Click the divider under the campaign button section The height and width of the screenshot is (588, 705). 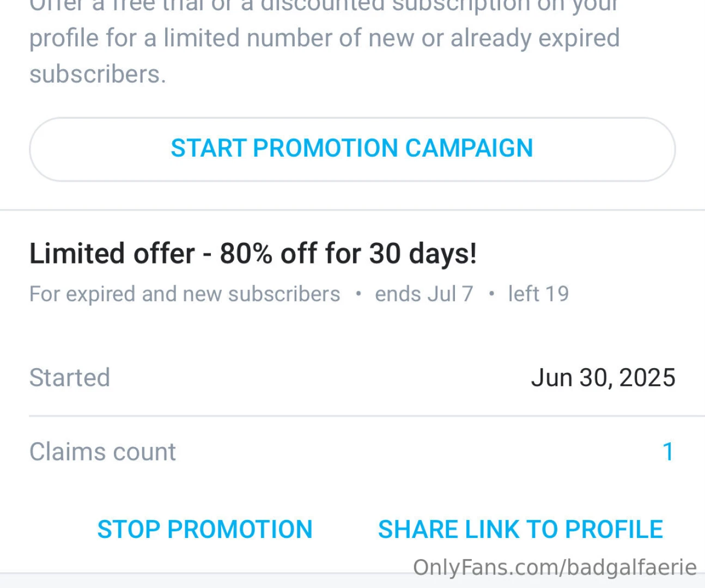353,210
